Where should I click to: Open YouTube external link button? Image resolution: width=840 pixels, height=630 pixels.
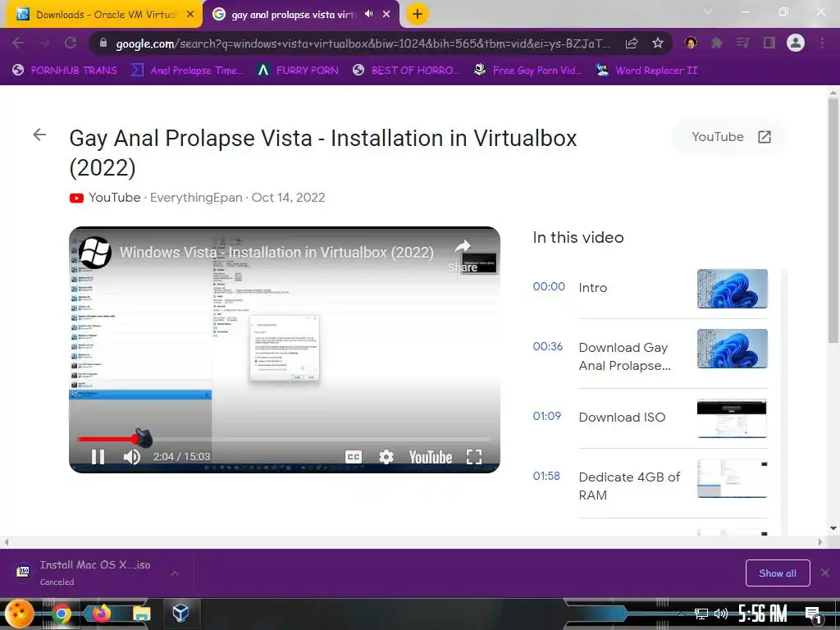tap(730, 137)
